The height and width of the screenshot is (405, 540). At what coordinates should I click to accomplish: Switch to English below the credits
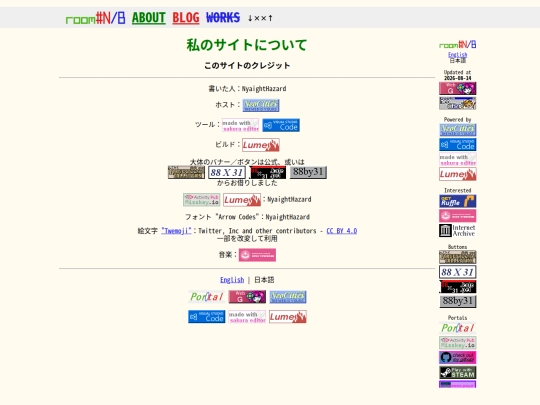(x=232, y=280)
